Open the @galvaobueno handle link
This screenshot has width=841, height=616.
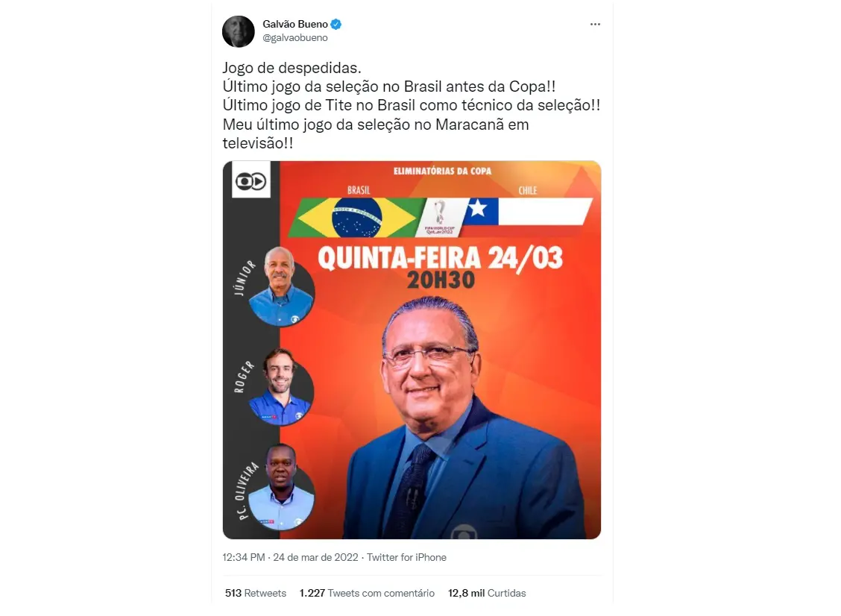[x=295, y=38]
